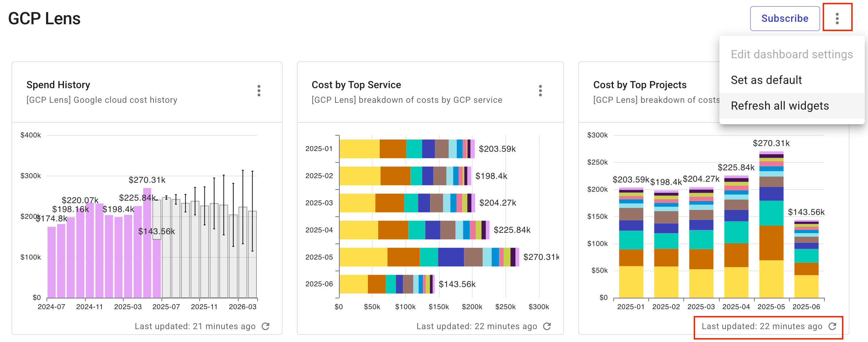The width and height of the screenshot is (868, 342).
Task: Click the 2026-03 axis label in Spend History
Action: [x=243, y=307]
